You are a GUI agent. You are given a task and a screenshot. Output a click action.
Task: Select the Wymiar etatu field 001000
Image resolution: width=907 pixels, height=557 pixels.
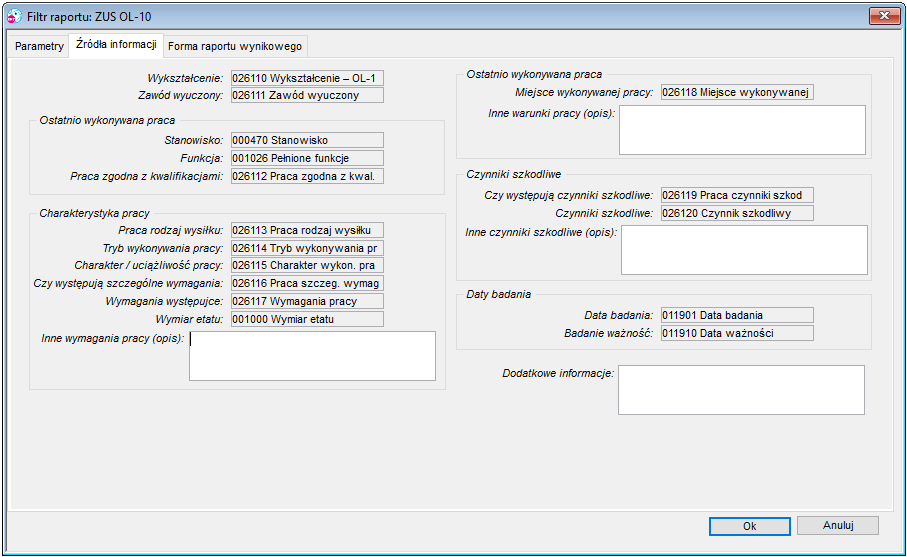click(x=307, y=319)
